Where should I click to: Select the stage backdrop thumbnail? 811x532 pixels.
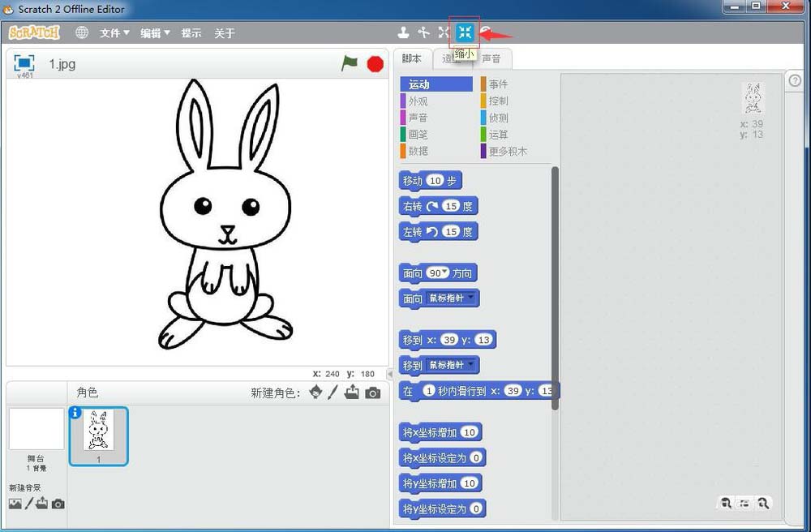(36, 429)
